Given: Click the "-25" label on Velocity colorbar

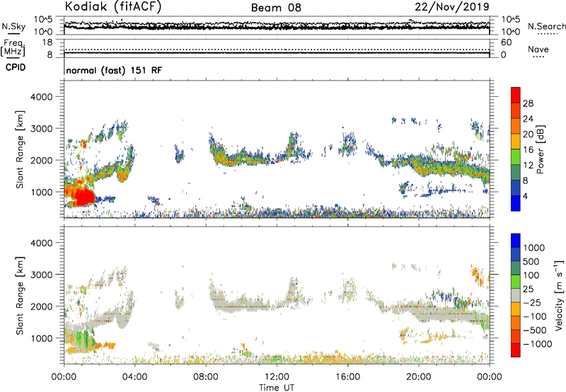Looking at the screenshot, I should (532, 303).
